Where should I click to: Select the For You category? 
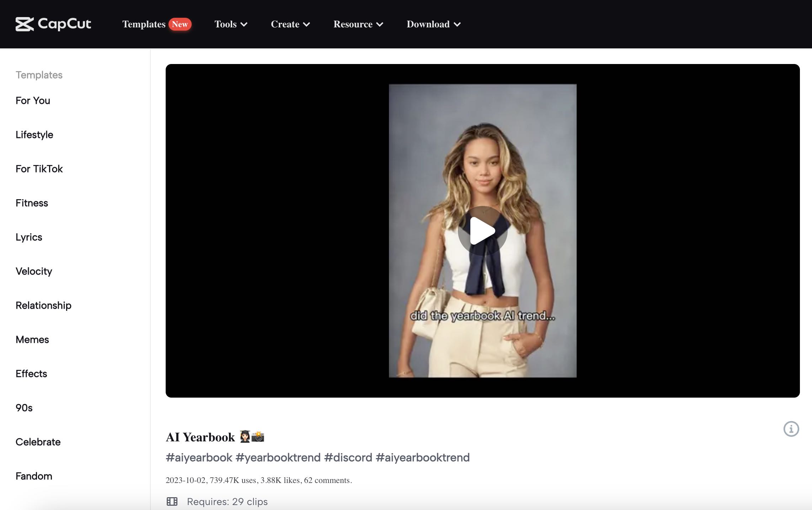click(33, 101)
